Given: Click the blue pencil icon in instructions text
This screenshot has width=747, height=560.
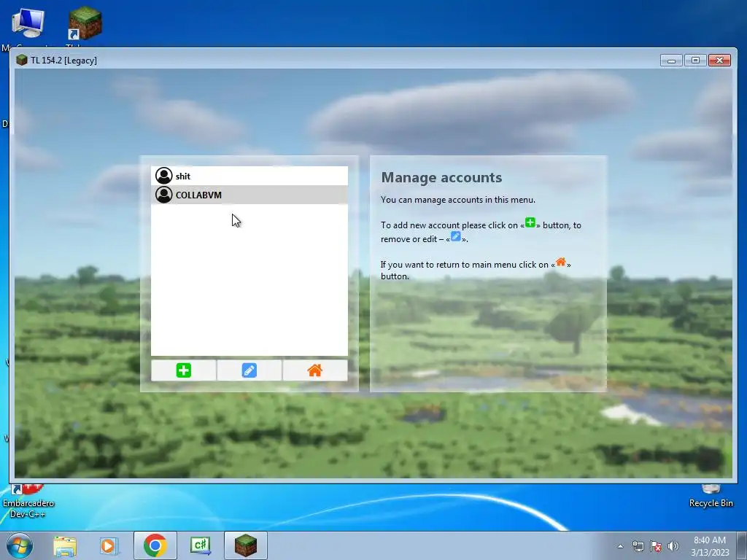Looking at the screenshot, I should tap(455, 236).
